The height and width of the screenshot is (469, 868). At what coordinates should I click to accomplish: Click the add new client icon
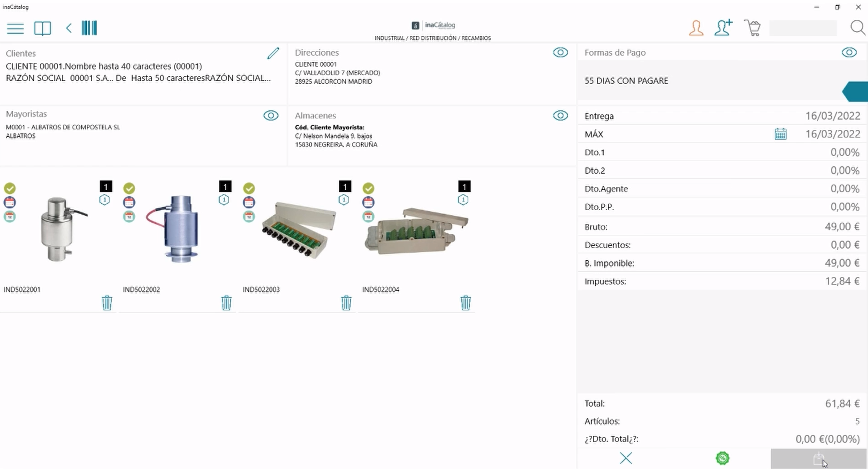pos(723,28)
